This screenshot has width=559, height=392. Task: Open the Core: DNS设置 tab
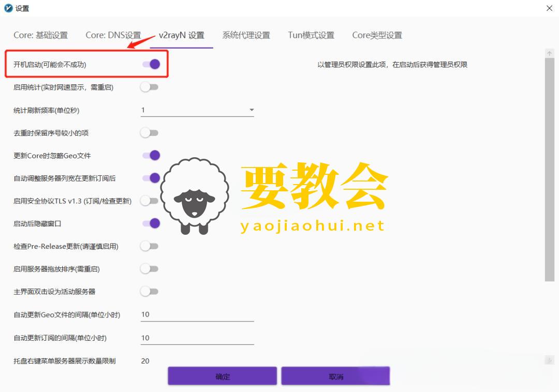[113, 35]
